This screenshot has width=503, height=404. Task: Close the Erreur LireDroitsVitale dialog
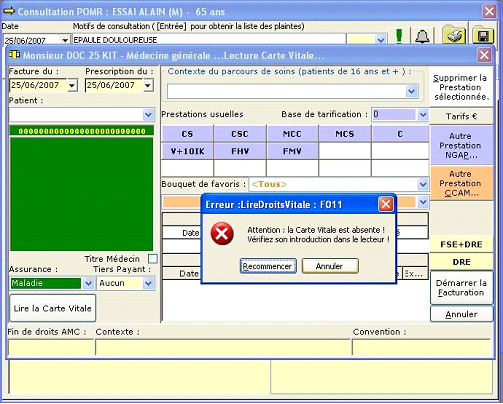(386, 204)
